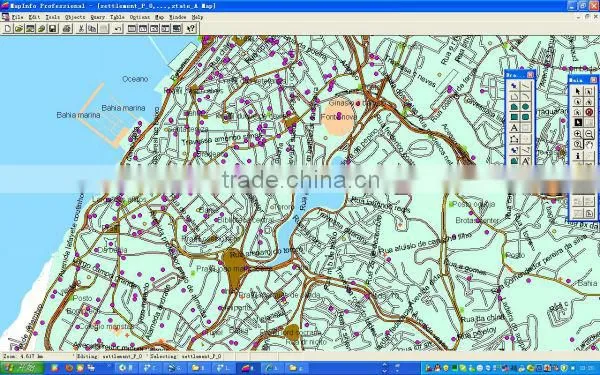Viewport: 600px width, 375px height.
Task: Close the Main toolbar palette
Action: coord(593,80)
